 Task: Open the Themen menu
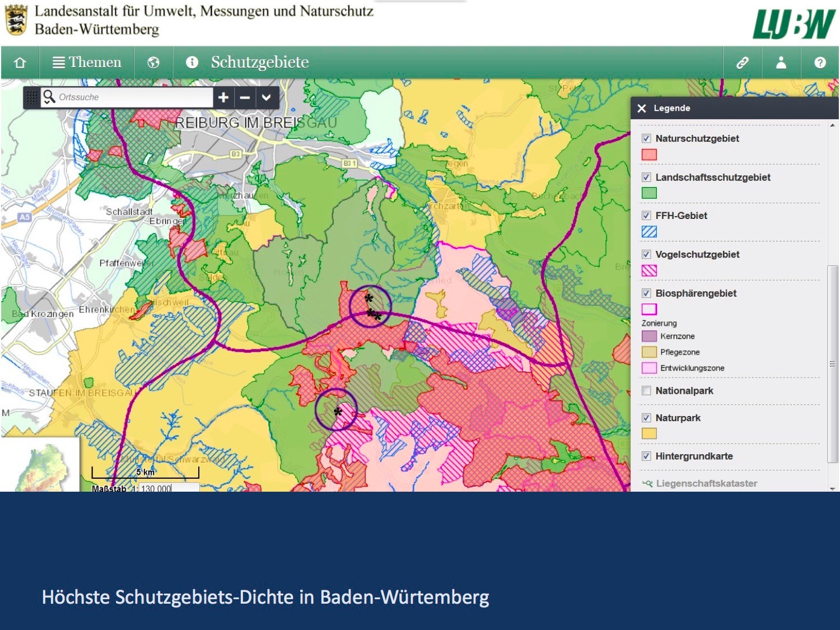pos(87,63)
